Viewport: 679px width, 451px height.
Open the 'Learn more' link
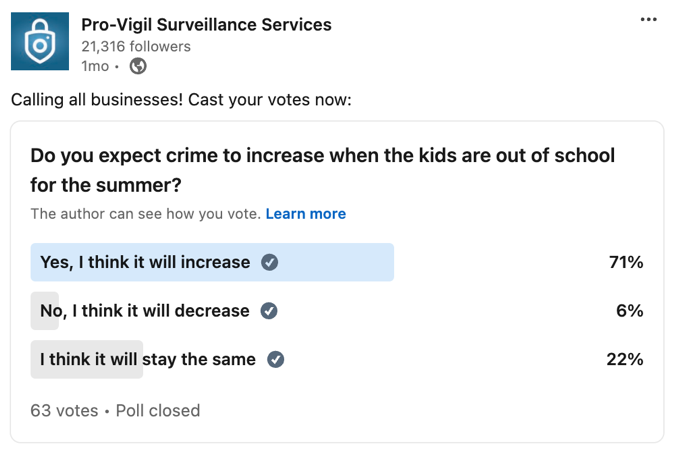306,214
